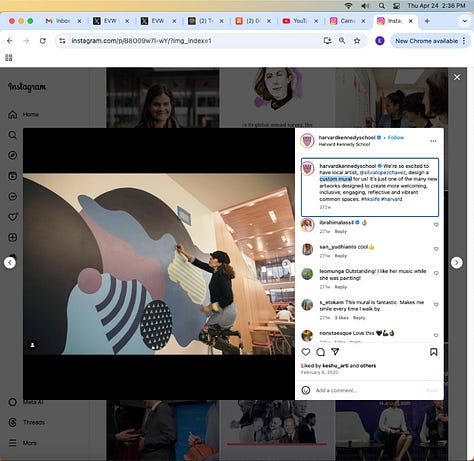This screenshot has width=474, height=461.
Task: Open Meta AI in sidebar
Action: click(27, 402)
